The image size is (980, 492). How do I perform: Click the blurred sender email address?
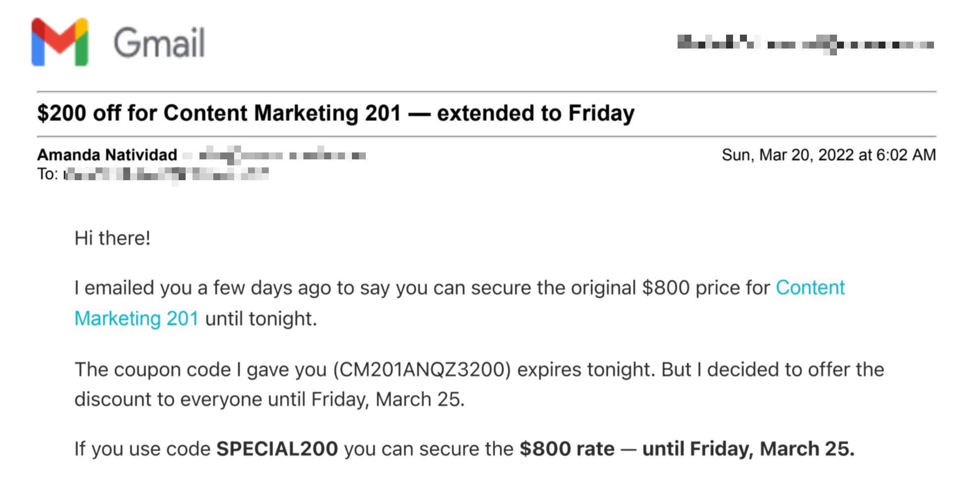(275, 155)
